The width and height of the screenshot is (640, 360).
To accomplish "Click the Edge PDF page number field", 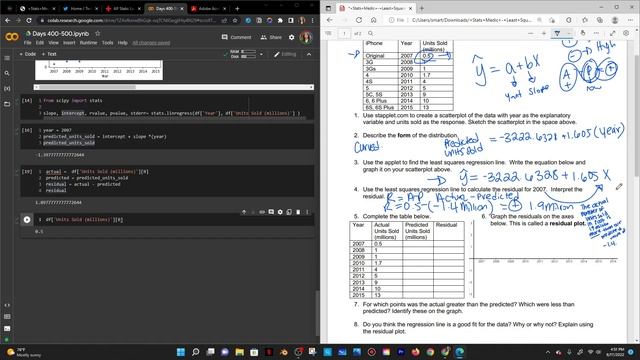I will tap(344, 33).
